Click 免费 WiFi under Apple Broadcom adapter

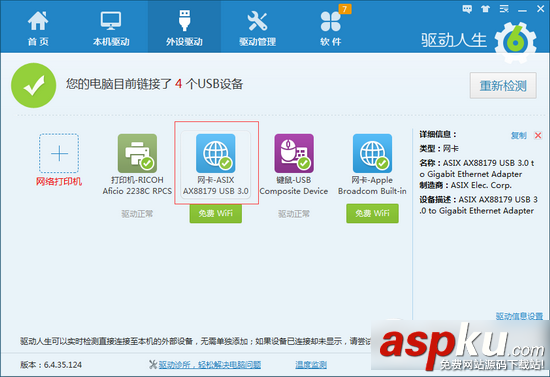pyautogui.click(x=372, y=213)
